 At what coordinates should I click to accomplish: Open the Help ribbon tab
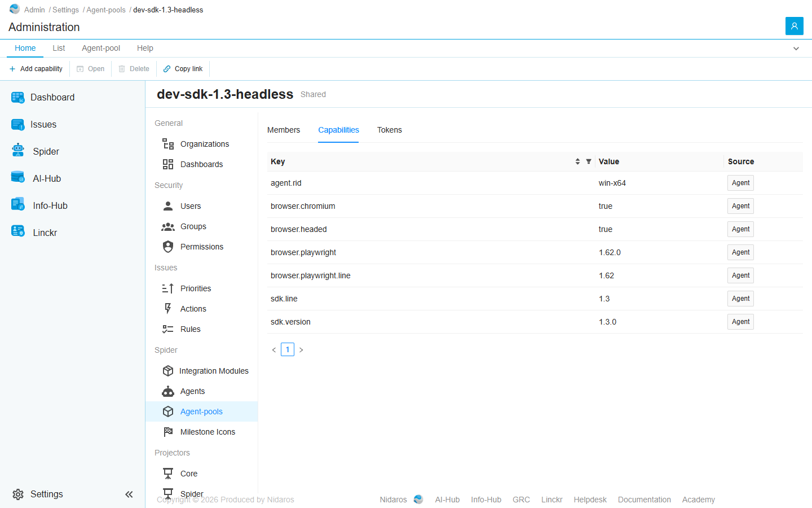tap(145, 48)
